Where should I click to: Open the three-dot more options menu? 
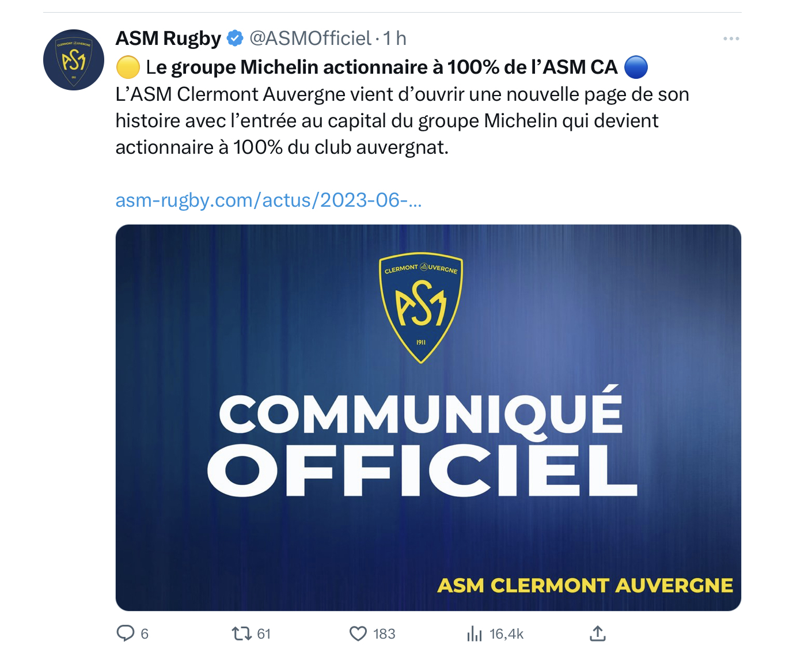point(731,39)
